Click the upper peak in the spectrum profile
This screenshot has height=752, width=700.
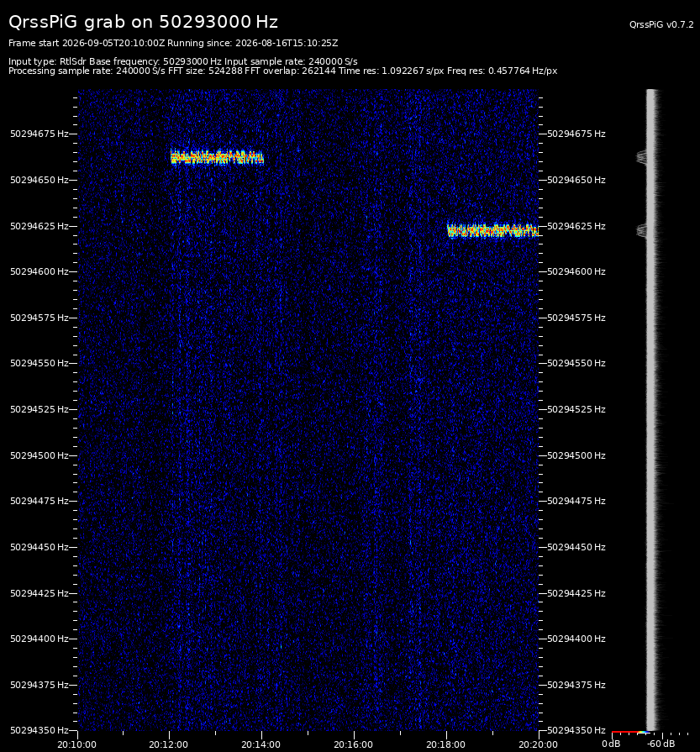pyautogui.click(x=641, y=157)
